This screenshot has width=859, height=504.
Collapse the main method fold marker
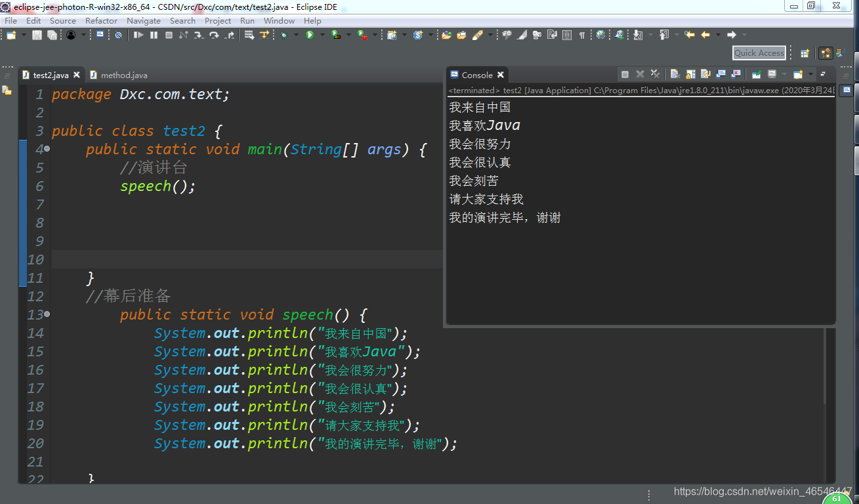[47, 150]
